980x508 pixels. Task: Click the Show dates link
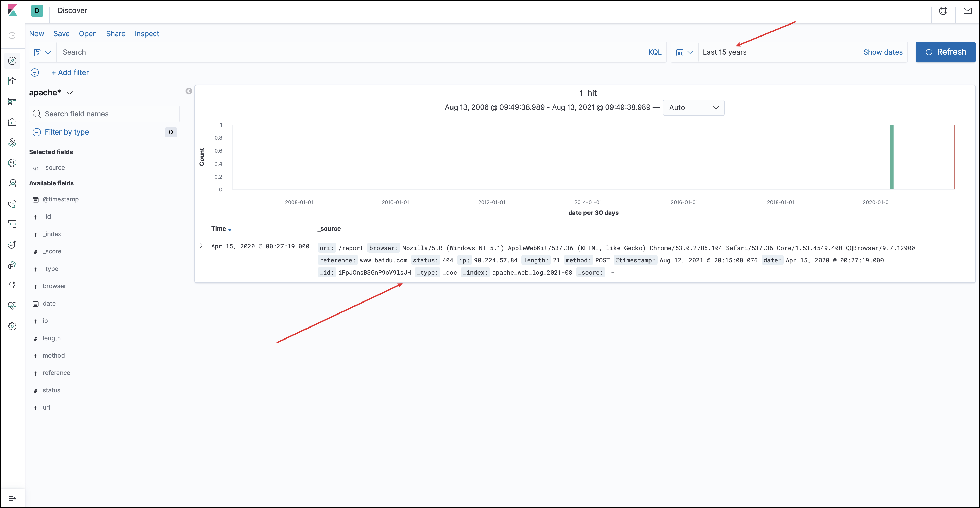(883, 52)
